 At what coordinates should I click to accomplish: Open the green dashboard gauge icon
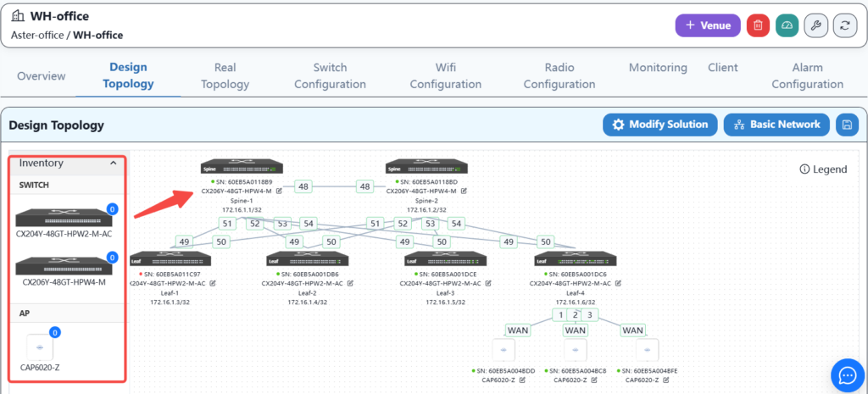787,25
